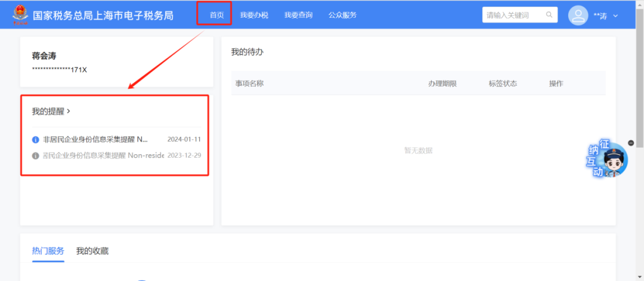Click gray info icon beside 2023-12-29 reminder
Screen dimensions: 644x281
tap(35, 156)
